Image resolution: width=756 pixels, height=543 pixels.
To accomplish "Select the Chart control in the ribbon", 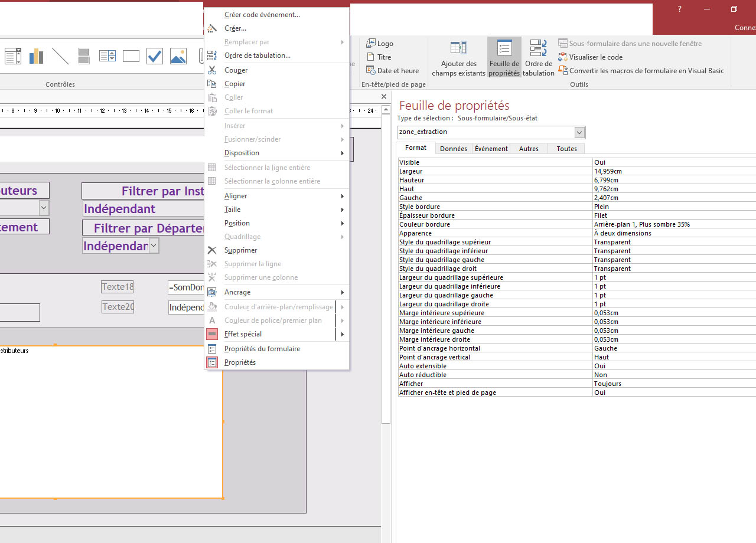I will (x=37, y=56).
